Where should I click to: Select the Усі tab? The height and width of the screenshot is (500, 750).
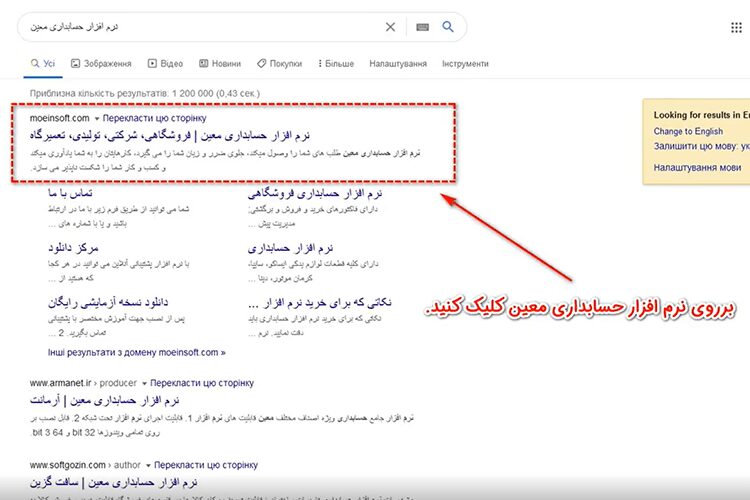coord(43,63)
